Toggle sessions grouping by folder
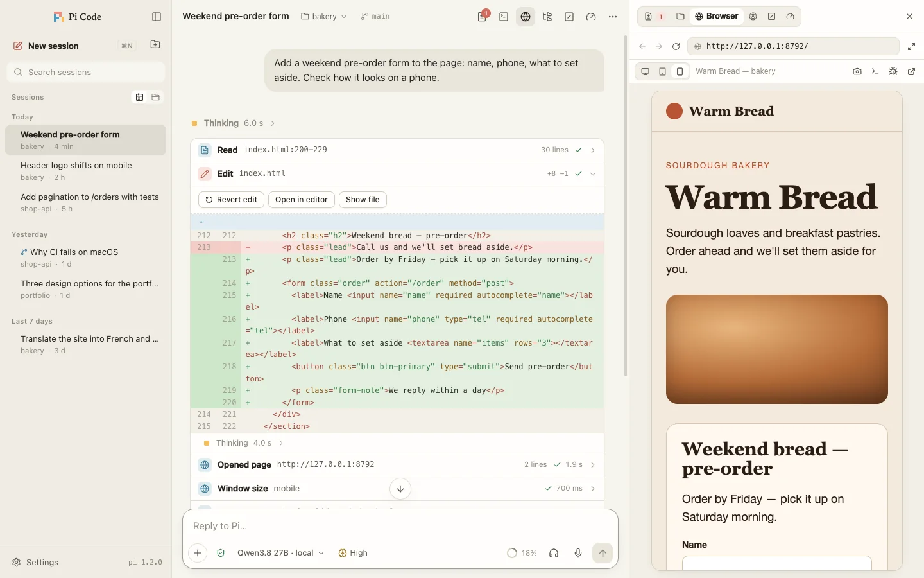This screenshot has height=578, width=924. [x=155, y=97]
